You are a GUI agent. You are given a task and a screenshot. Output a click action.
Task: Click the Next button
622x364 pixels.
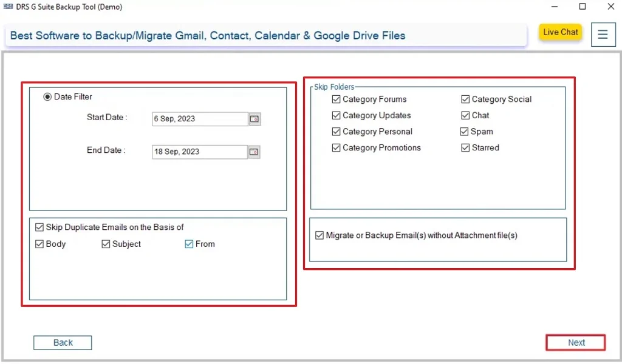[x=575, y=342]
